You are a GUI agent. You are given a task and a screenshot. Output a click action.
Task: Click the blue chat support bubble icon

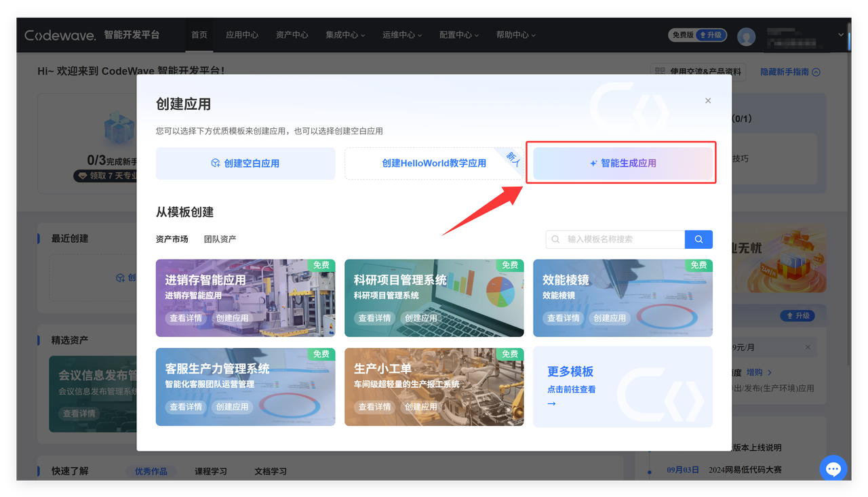click(833, 469)
